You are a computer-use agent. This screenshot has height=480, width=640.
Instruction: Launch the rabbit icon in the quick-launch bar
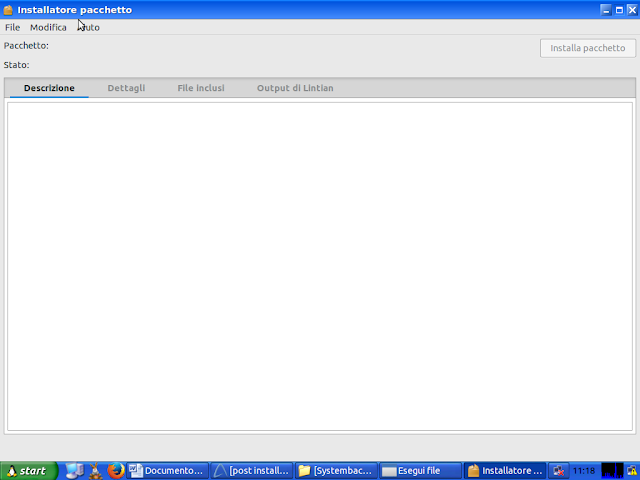pyautogui.click(x=95, y=471)
